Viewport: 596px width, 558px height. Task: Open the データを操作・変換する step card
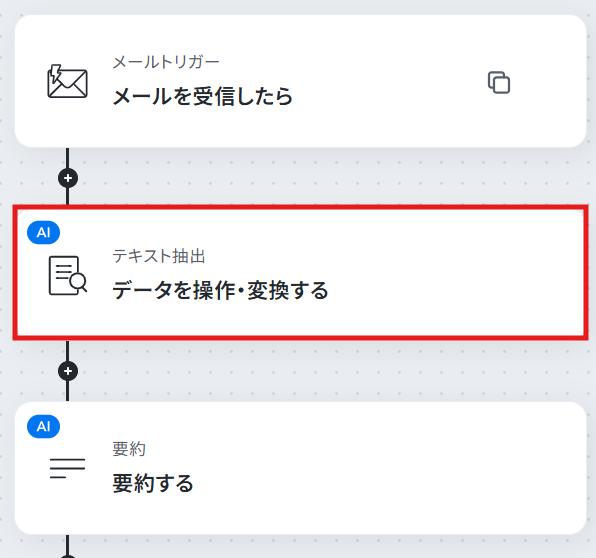(x=300, y=273)
